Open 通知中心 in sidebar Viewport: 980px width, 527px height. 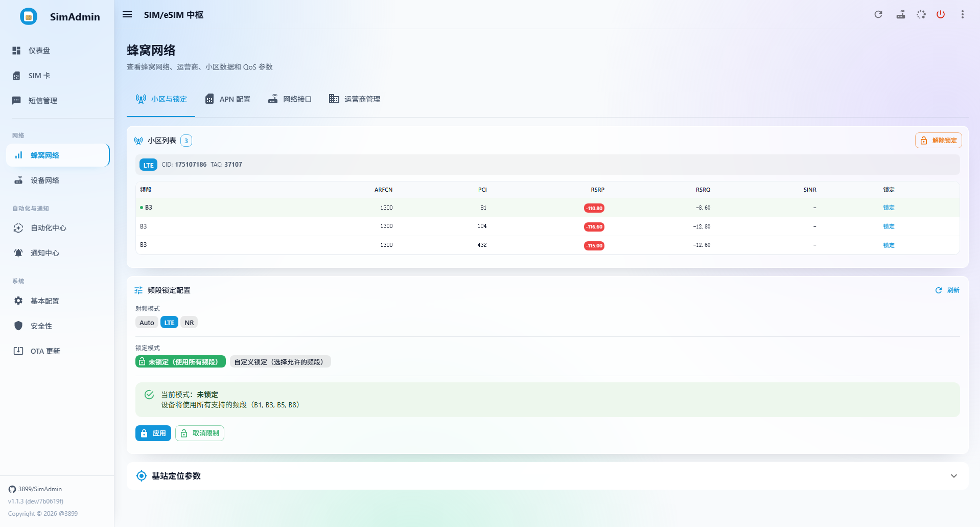57,253
